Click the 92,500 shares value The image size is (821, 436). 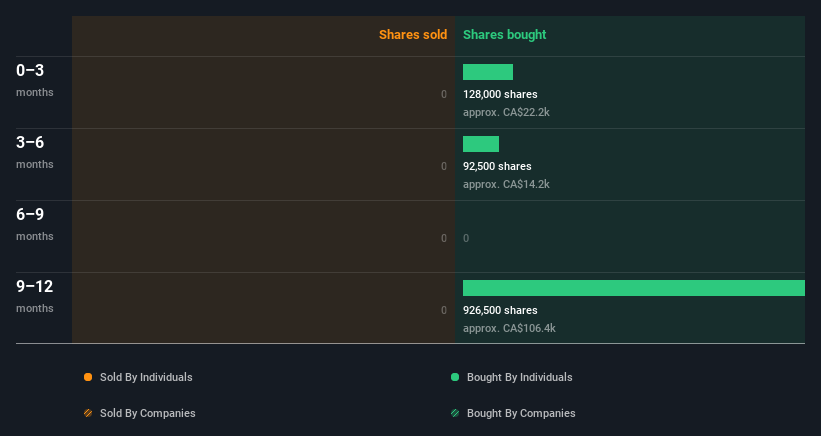click(x=497, y=166)
